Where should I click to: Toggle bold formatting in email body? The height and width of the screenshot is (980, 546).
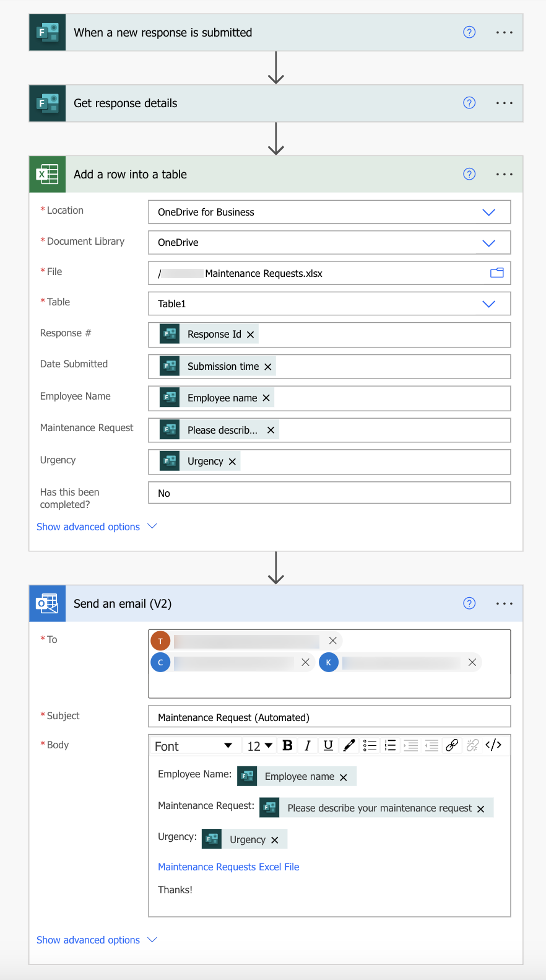click(287, 745)
